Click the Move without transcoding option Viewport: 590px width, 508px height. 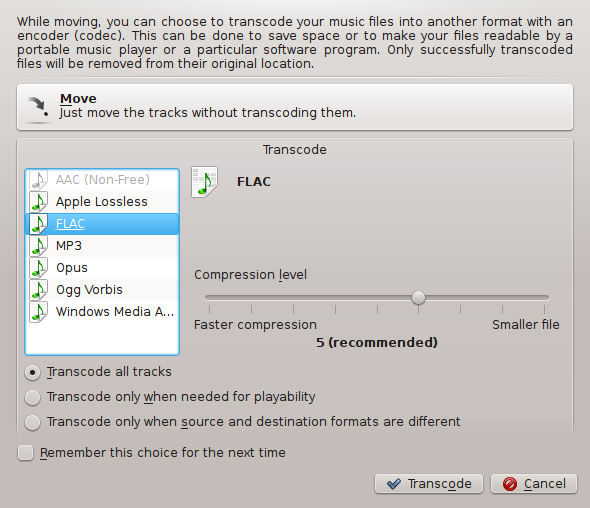295,108
